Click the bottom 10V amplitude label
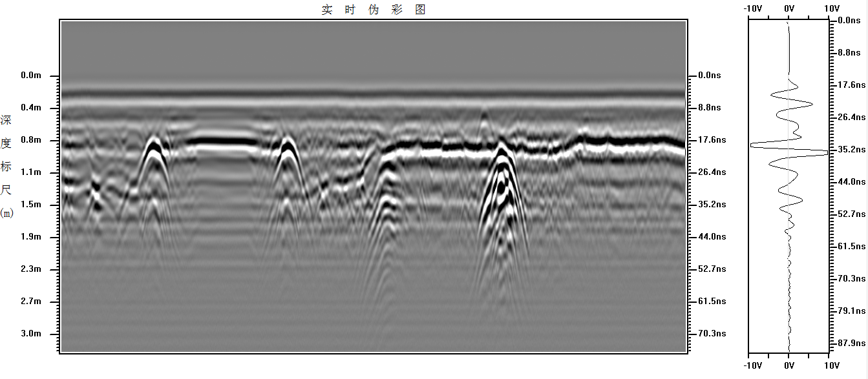The width and height of the screenshot is (868, 379). click(832, 365)
